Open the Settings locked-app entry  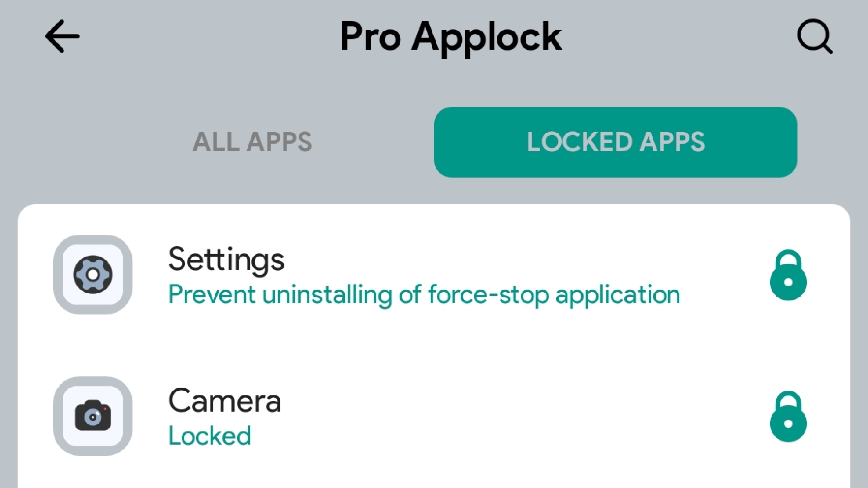(x=407, y=276)
